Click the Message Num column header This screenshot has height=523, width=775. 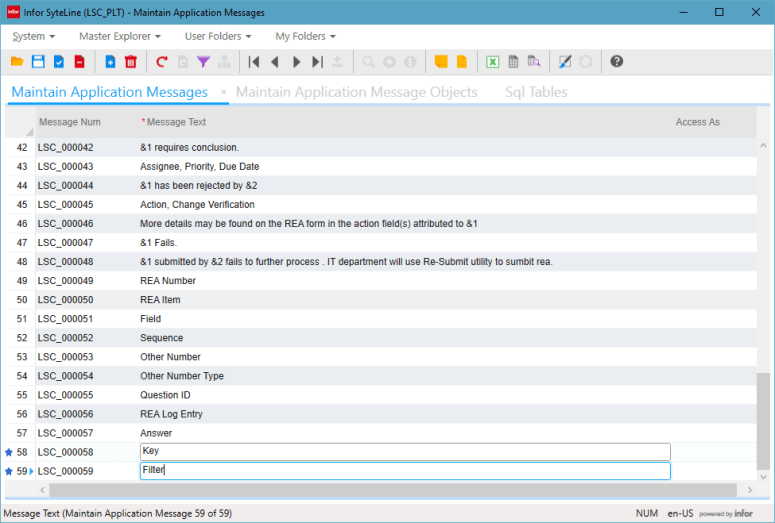point(70,122)
